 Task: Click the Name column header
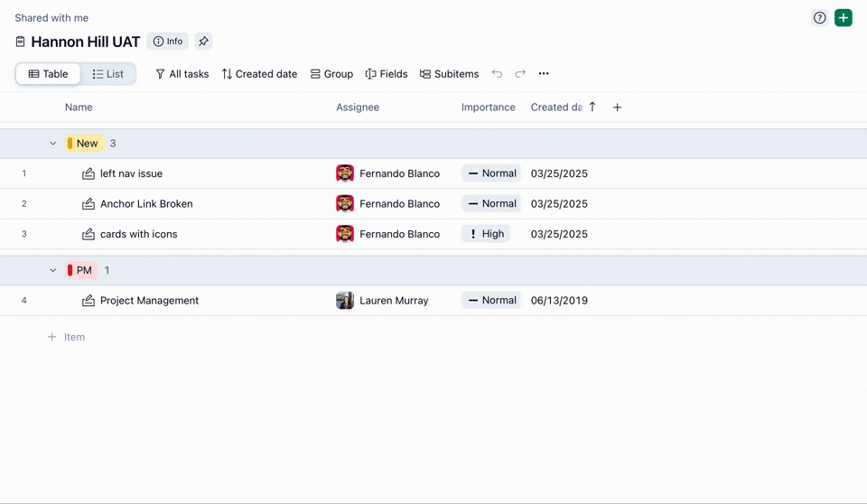[x=79, y=107]
